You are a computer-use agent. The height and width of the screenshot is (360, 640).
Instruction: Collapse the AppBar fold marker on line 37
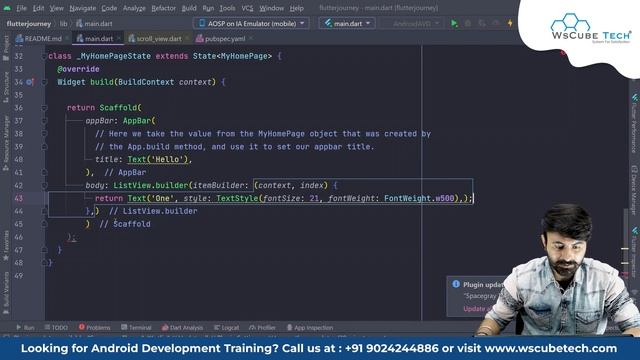[x=44, y=121]
